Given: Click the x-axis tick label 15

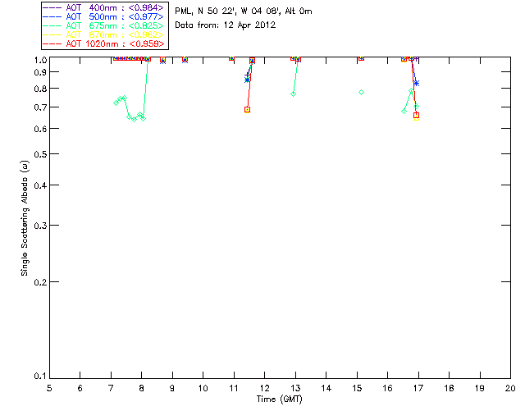Looking at the screenshot, I should 357,388.
